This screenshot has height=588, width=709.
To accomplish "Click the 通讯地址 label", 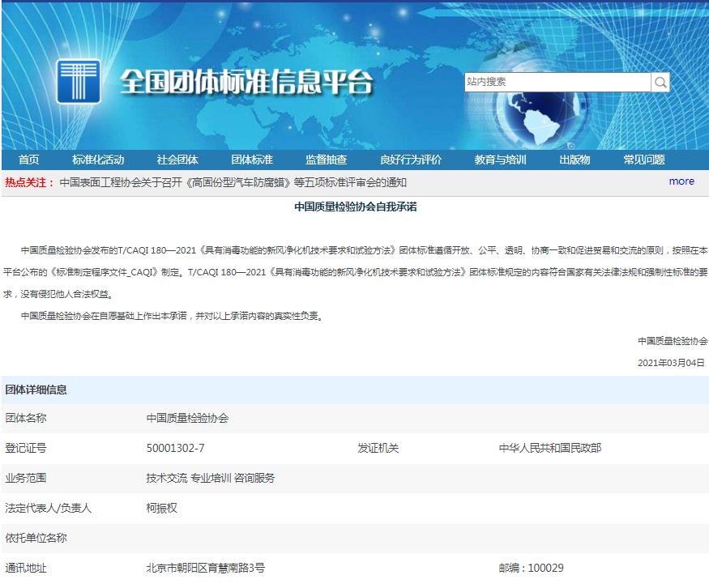I will point(26,568).
